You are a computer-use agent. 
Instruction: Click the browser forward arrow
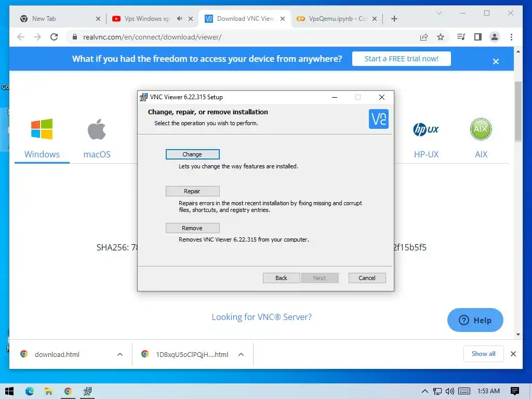37,37
